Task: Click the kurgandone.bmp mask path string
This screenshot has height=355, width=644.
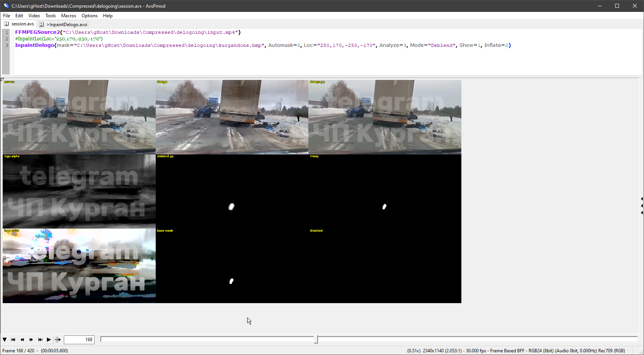Action: pyautogui.click(x=169, y=45)
